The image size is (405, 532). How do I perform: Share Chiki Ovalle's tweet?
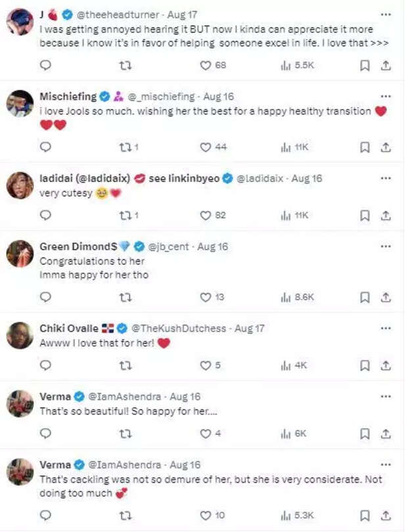pyautogui.click(x=385, y=365)
